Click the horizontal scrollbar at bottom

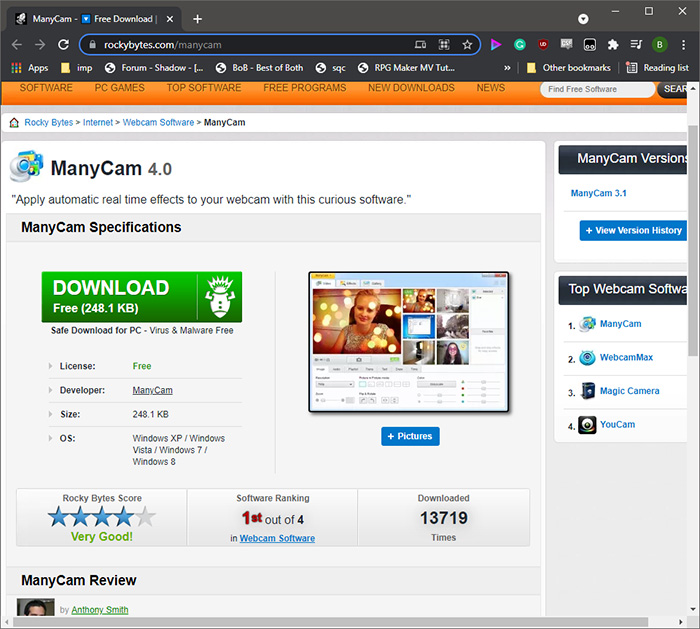coord(330,622)
